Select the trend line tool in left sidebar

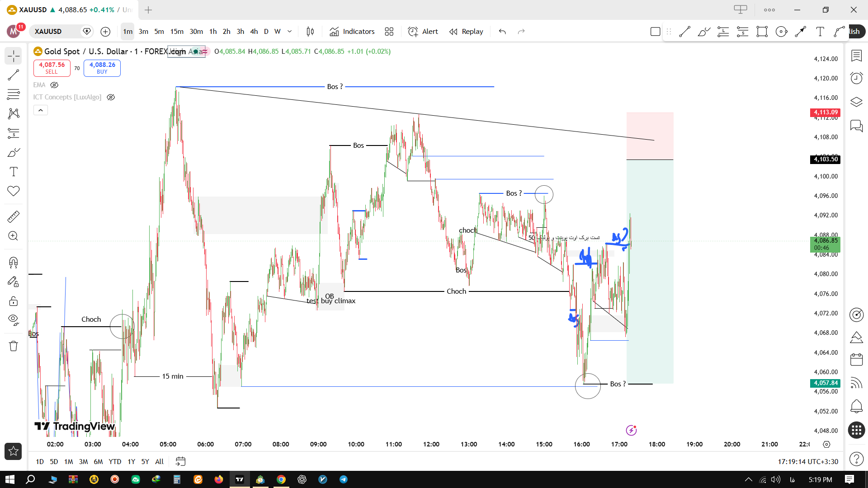click(x=14, y=75)
